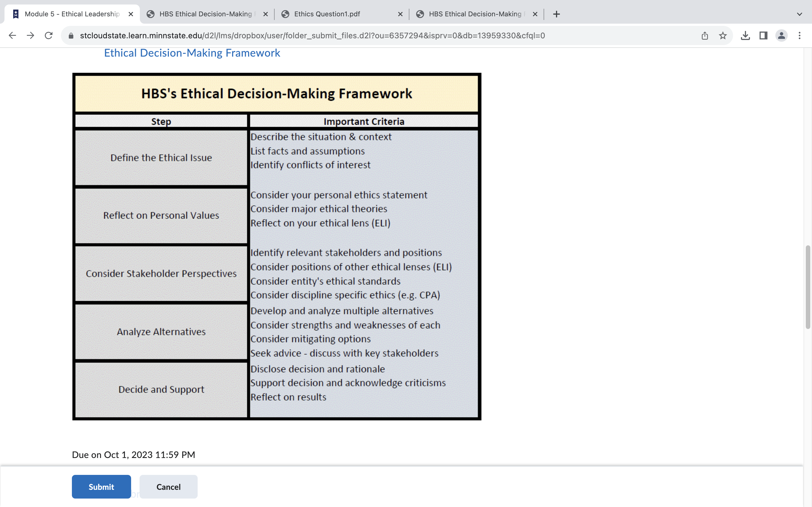Open Chrome's three-dot menu
Screen dimensions: 812x507
(800, 35)
